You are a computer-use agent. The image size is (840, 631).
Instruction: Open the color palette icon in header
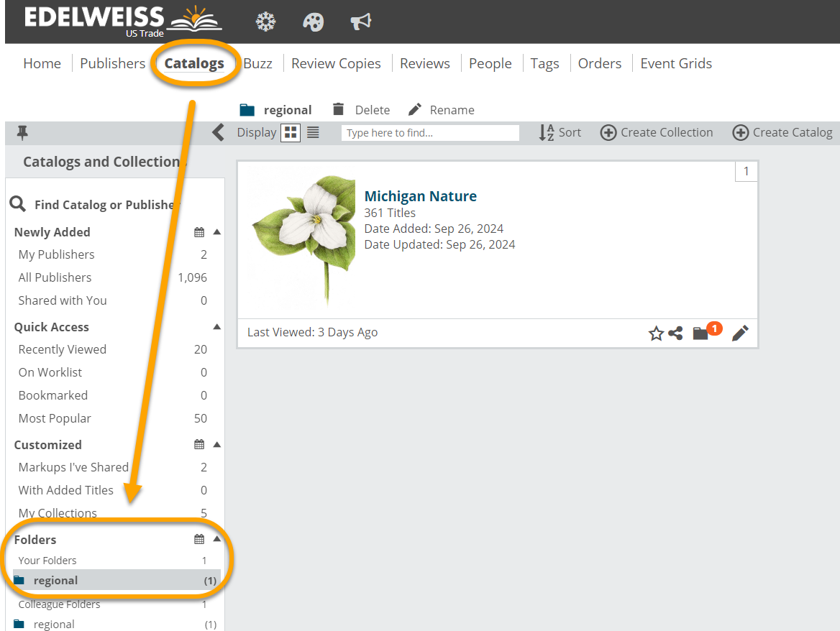click(313, 22)
